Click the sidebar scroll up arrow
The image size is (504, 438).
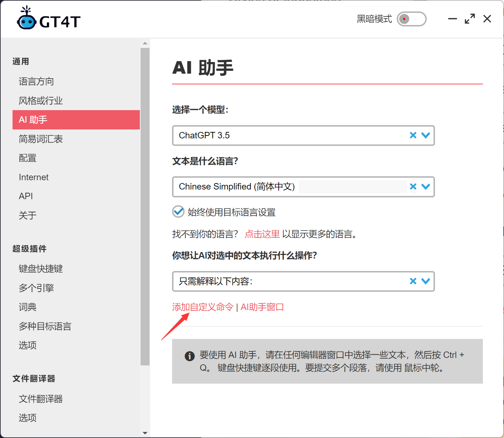coord(145,43)
